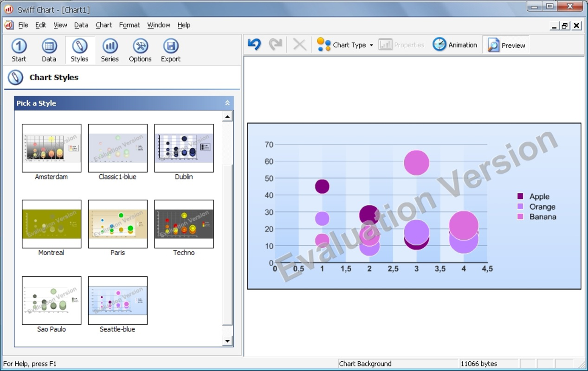The width and height of the screenshot is (588, 371).
Task: Restore the inner Chart1 document window
Action: [565, 26]
